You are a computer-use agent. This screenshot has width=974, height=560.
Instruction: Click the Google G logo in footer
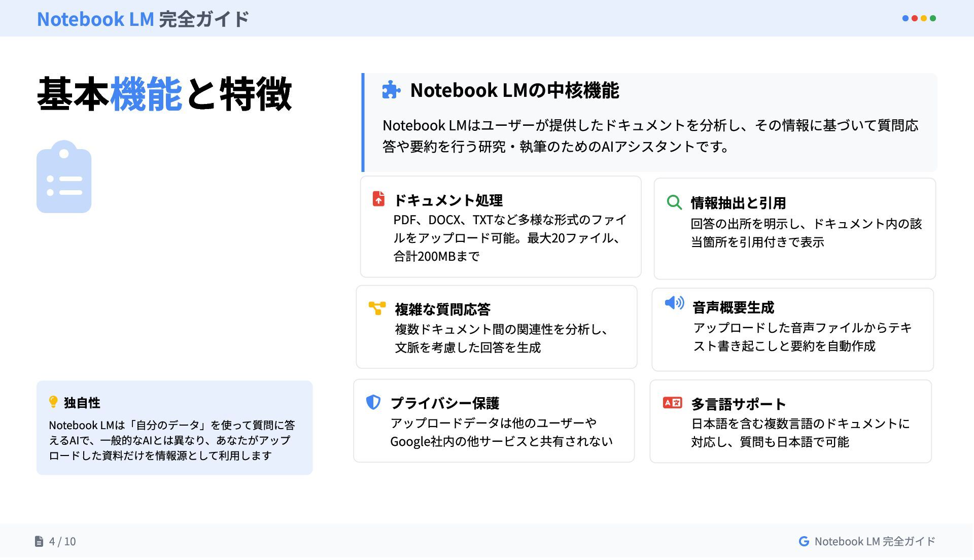(804, 542)
